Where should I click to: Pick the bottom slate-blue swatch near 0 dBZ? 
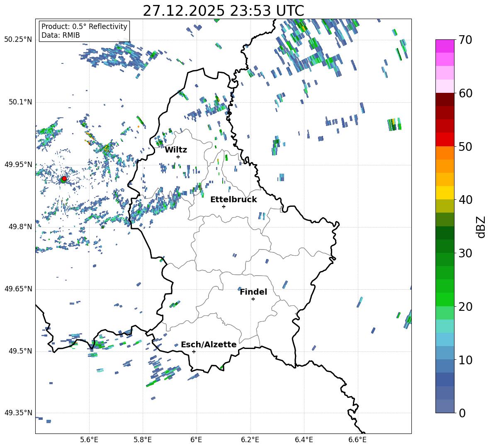click(445, 406)
